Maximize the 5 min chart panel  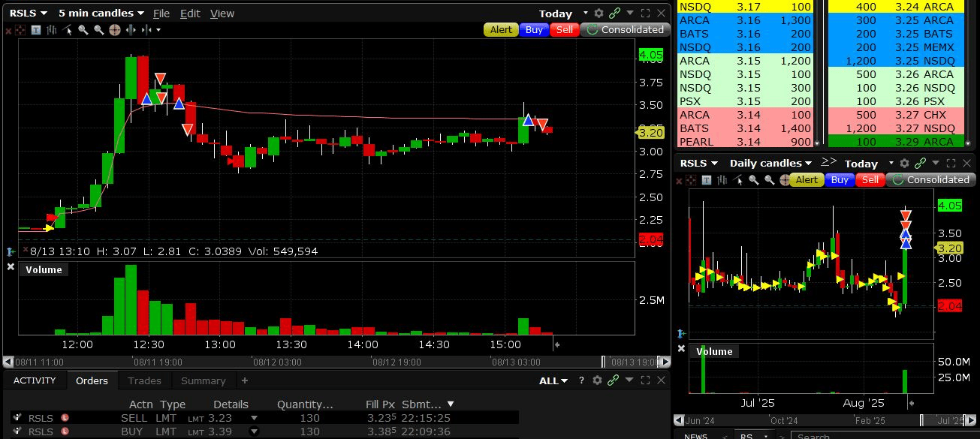(645, 14)
